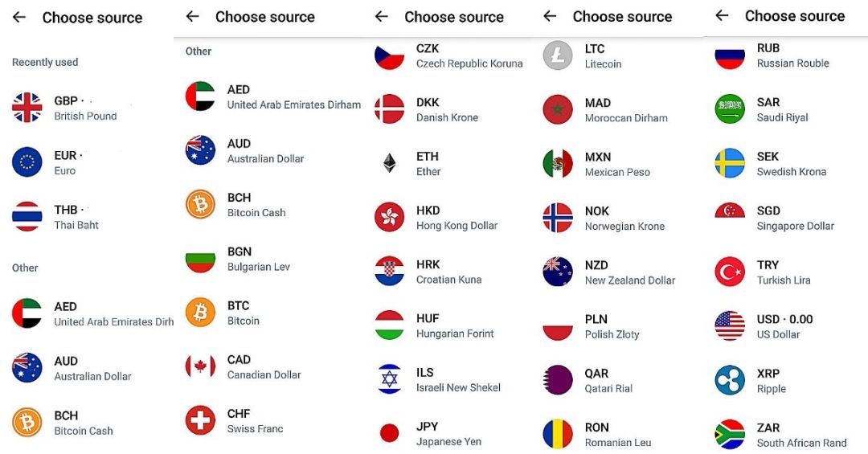Pick Singapore Dollar from the list
The image size is (868, 454).
click(x=795, y=218)
